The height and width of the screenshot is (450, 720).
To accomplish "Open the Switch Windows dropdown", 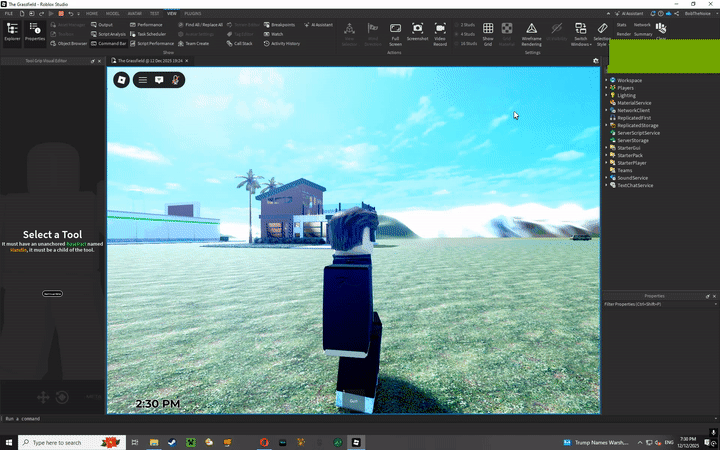I will [580, 34].
